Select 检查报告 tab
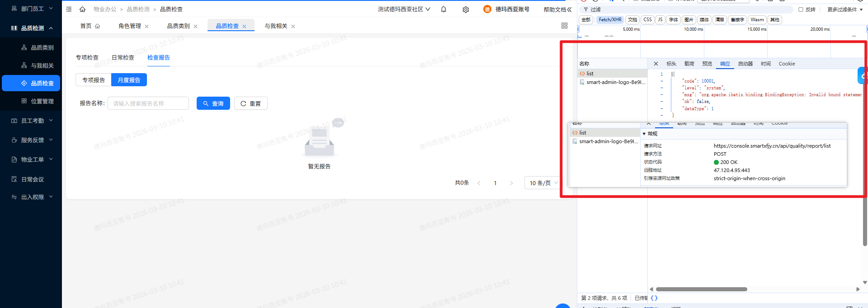Viewport: 868px width, 308px height. [159, 58]
